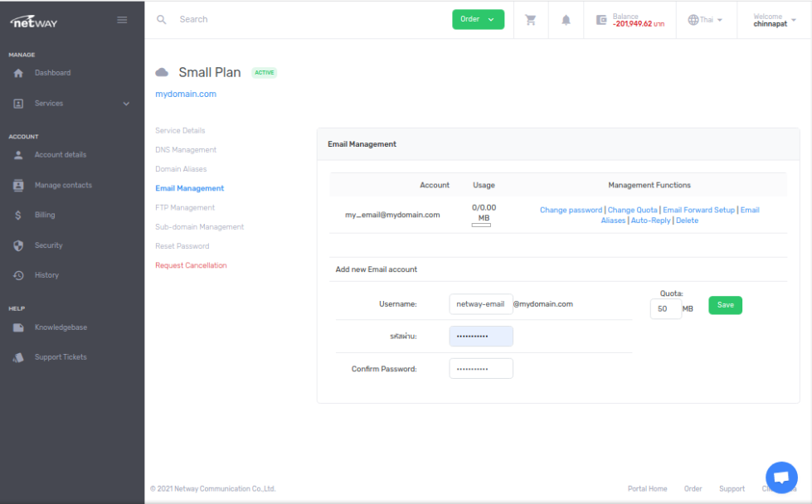Click the Dashboard home icon
This screenshot has width=812, height=504.
(x=18, y=73)
